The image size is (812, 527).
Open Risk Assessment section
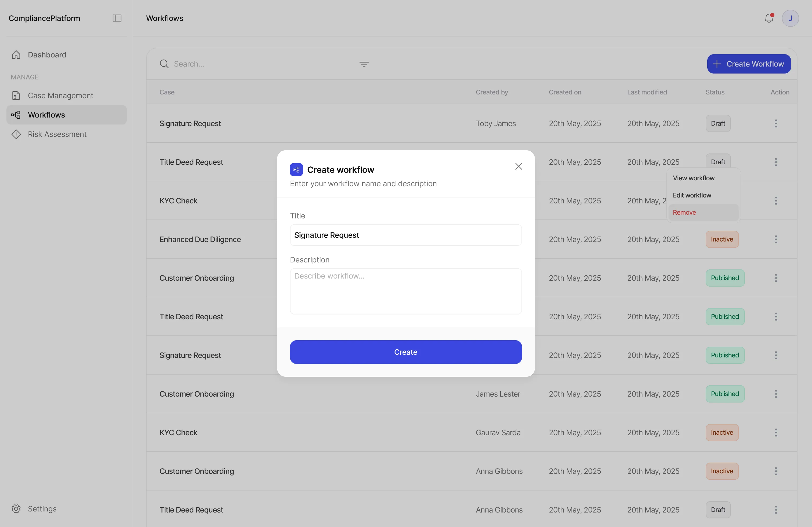tap(57, 134)
